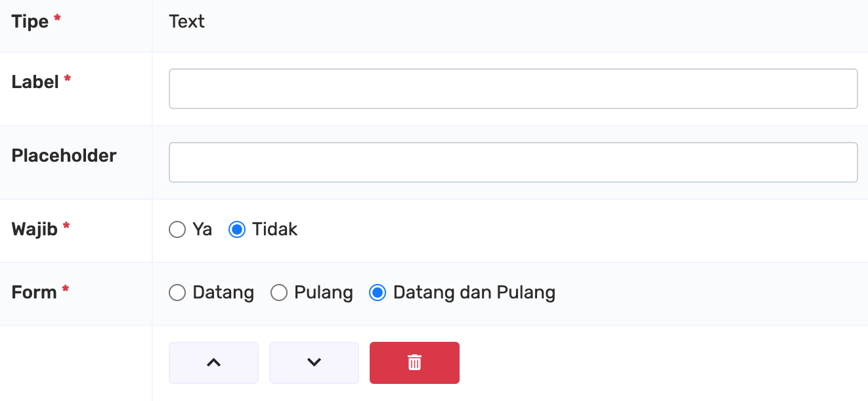Click the Label field name text
868x401 pixels.
point(35,82)
